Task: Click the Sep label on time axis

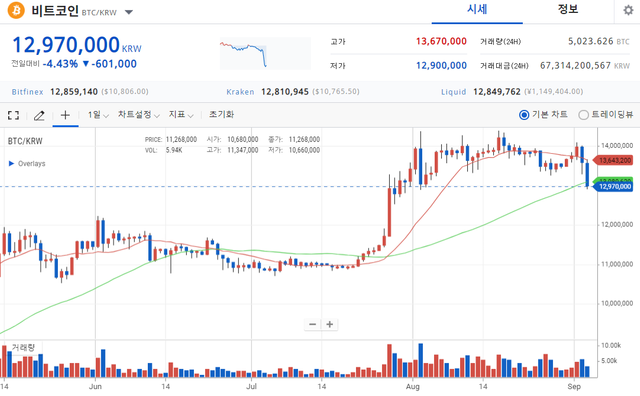Action: 574,386
